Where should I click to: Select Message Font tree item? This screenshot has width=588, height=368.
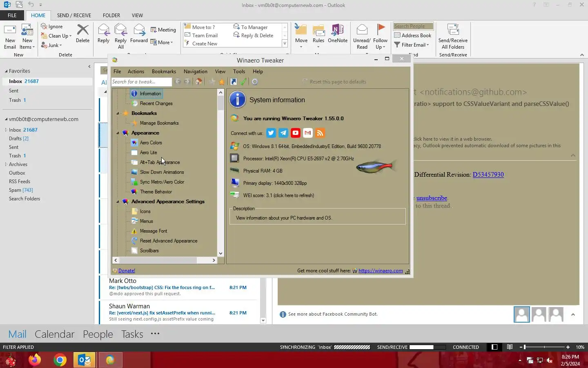(x=153, y=231)
